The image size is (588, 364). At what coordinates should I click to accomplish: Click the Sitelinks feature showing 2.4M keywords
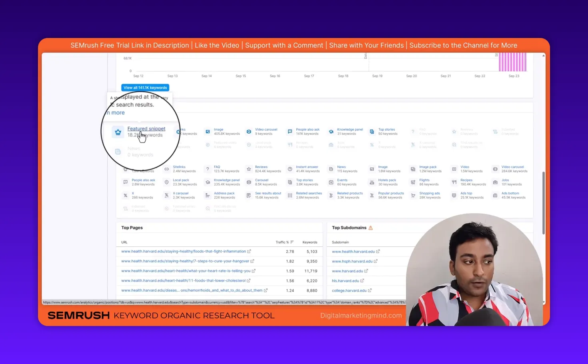pyautogui.click(x=166, y=168)
